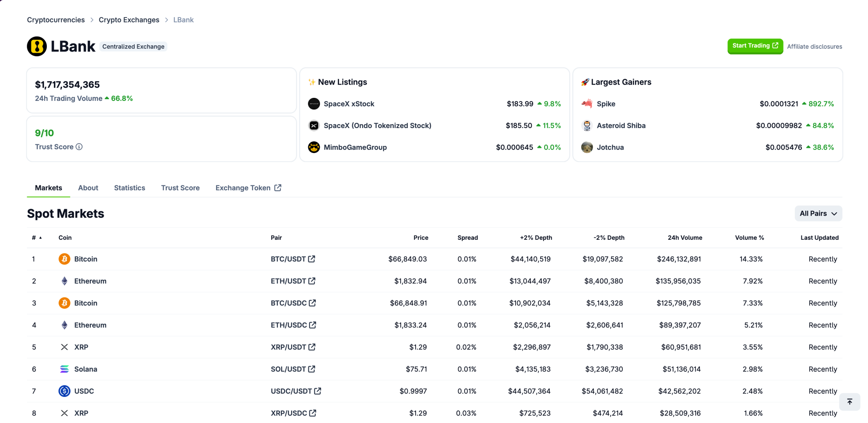The width and height of the screenshot is (868, 423).
Task: Open the SOL/USDT external link icon
Action: click(311, 369)
